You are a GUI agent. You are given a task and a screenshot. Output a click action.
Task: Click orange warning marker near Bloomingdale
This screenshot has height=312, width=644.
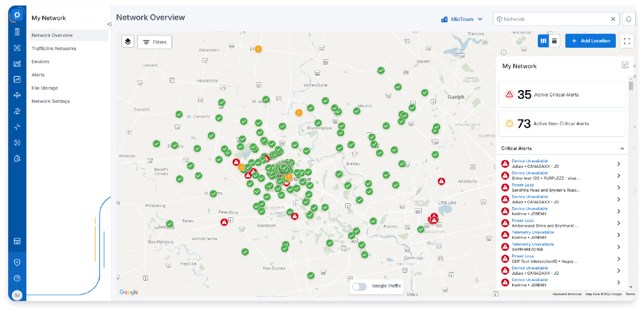click(x=299, y=112)
